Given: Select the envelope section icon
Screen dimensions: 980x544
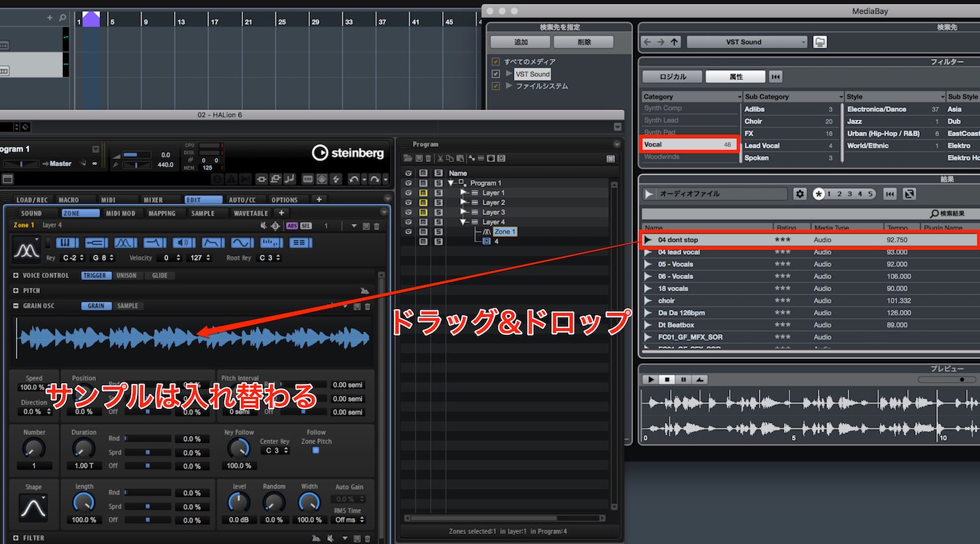Looking at the screenshot, I should tap(213, 243).
